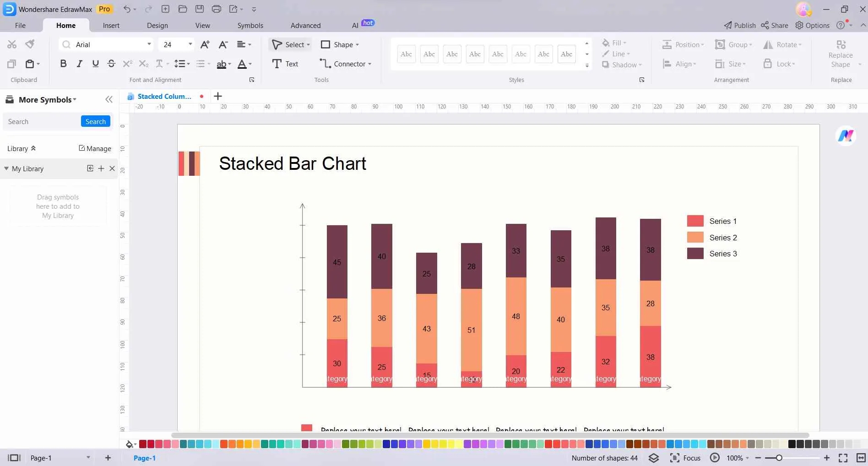Image resolution: width=868 pixels, height=466 pixels.
Task: Pick a red swatch from bottom color bar
Action: coord(142,444)
